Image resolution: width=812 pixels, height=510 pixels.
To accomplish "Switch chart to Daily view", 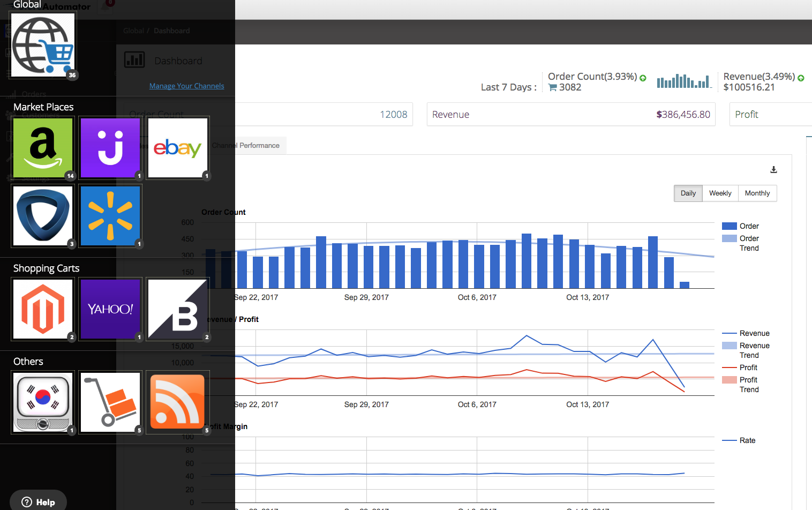I will tap(688, 193).
